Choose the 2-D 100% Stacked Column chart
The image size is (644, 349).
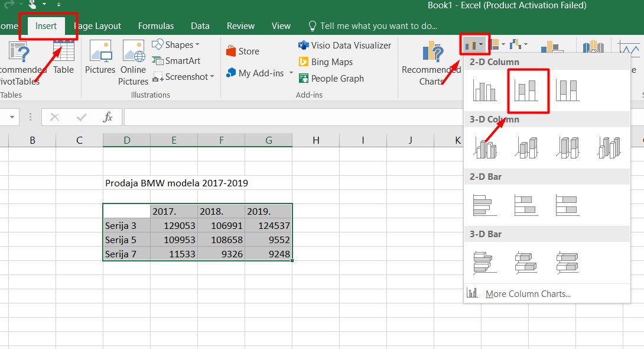pos(568,91)
